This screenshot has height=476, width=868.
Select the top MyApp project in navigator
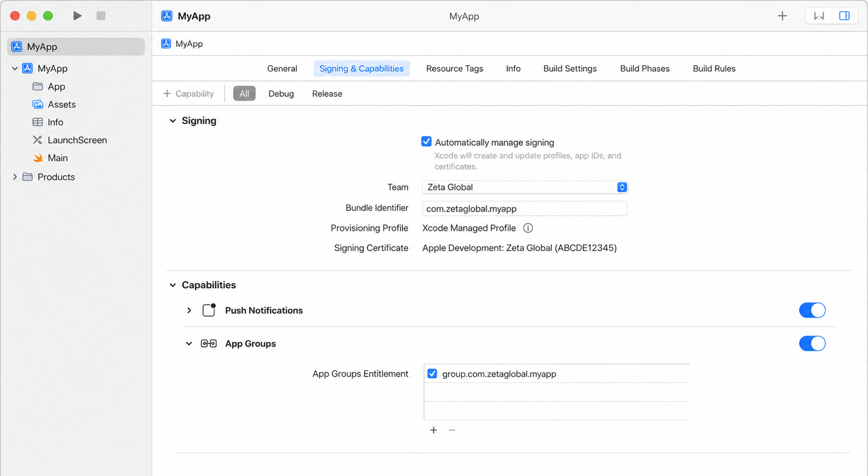pyautogui.click(x=76, y=47)
